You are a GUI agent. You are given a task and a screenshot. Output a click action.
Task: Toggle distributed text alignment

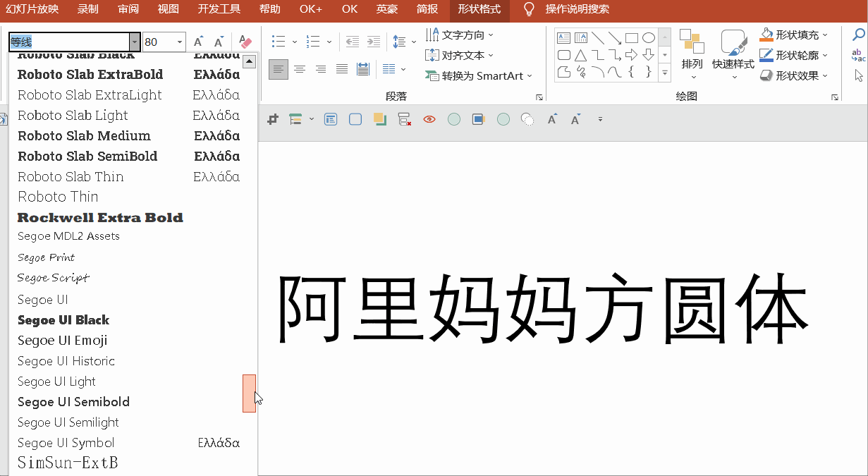(363, 69)
